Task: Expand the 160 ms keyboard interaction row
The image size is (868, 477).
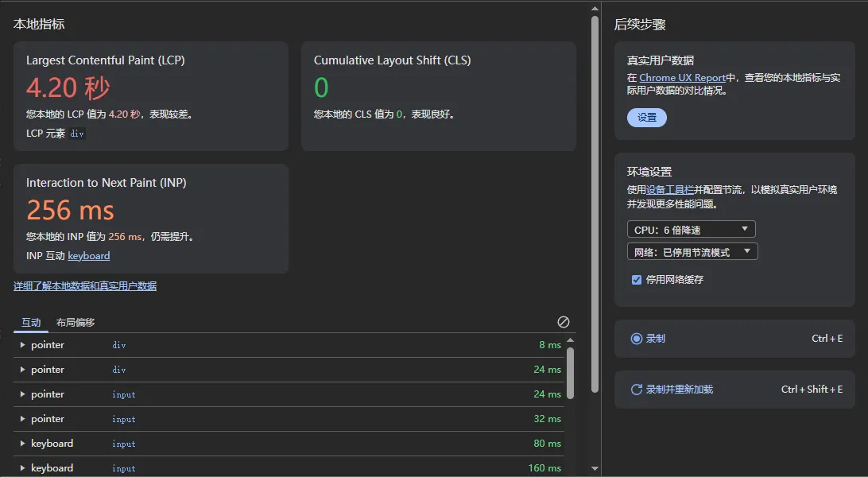Action: tap(23, 468)
